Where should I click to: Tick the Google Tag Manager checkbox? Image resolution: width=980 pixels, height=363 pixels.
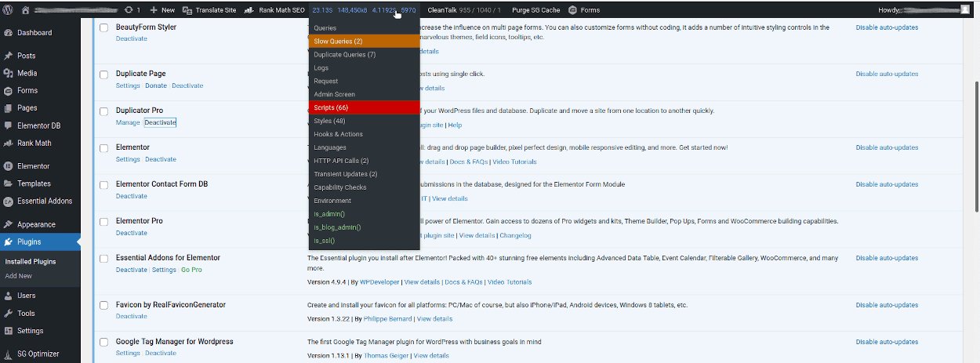click(x=104, y=342)
